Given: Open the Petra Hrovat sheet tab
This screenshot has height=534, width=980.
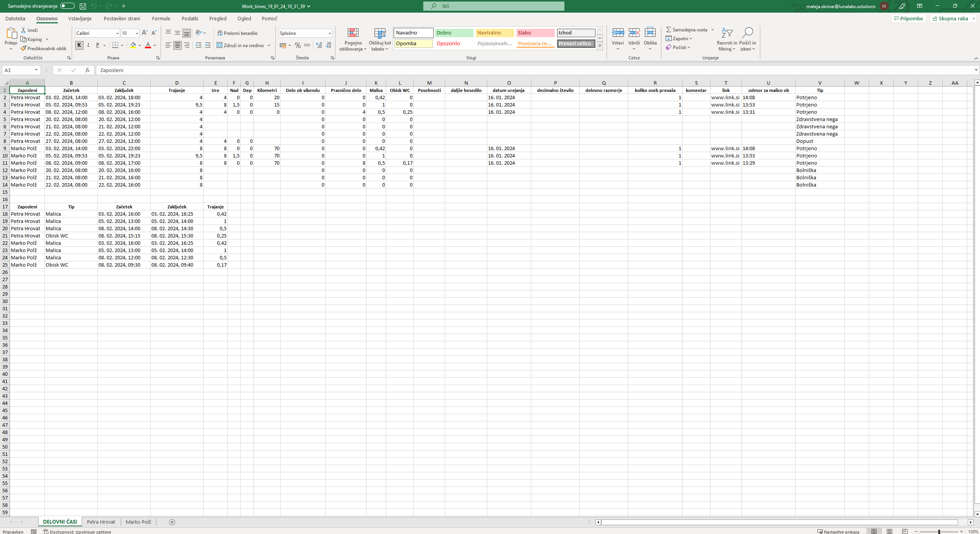Looking at the screenshot, I should (101, 522).
